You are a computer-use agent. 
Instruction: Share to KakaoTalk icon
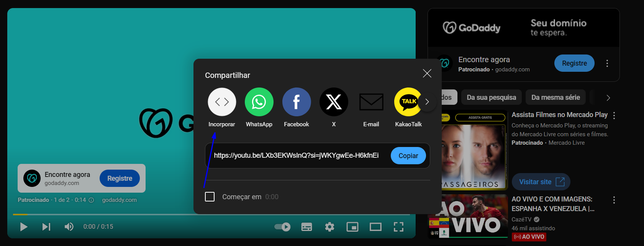pyautogui.click(x=408, y=102)
